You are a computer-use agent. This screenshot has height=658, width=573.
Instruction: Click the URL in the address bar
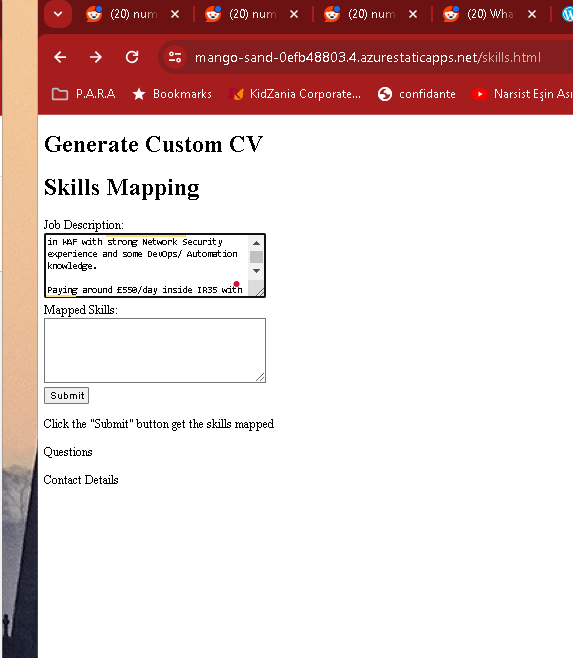[368, 57]
